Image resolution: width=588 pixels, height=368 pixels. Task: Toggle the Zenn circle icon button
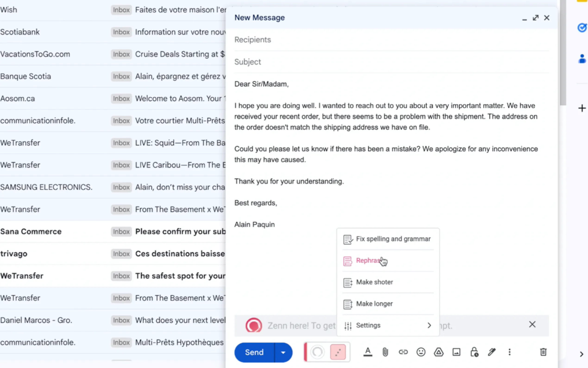tap(317, 352)
